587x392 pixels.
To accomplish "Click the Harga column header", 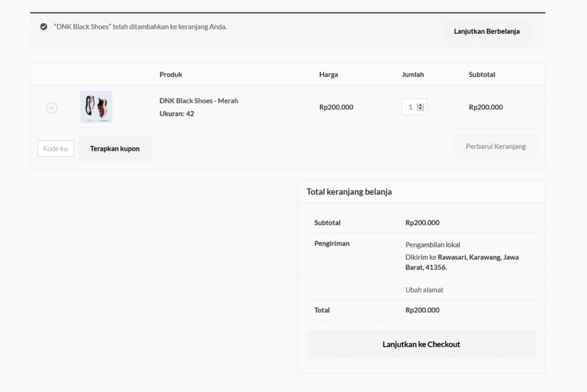I will (x=328, y=75).
